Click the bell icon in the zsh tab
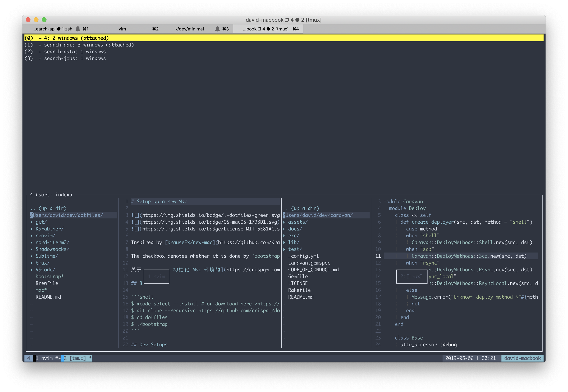This screenshot has height=392, width=568. (x=78, y=29)
